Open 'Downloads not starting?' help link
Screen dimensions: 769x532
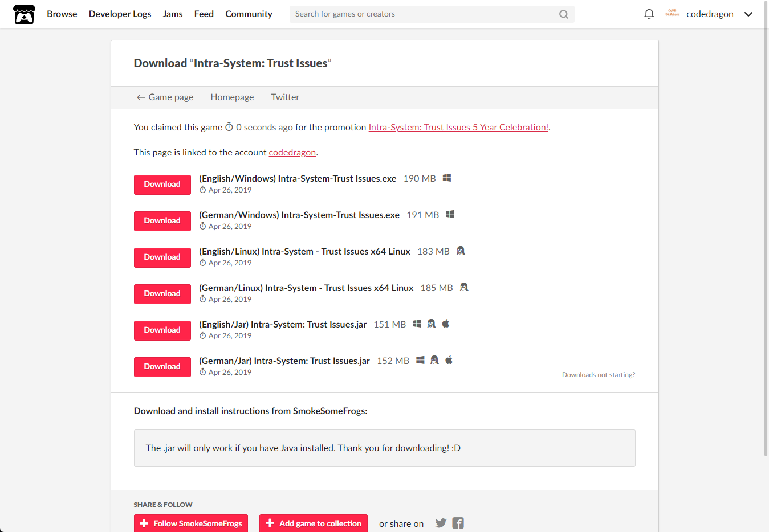point(599,375)
